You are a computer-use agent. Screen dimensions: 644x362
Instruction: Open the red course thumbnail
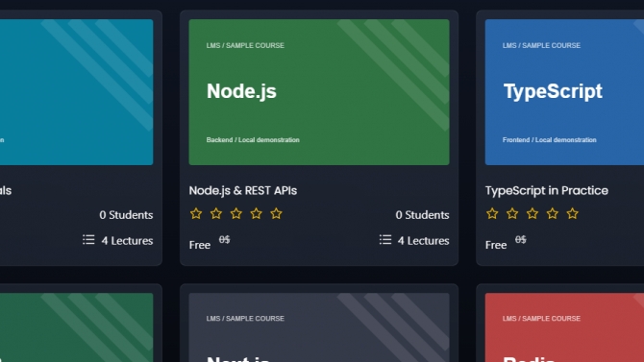[564, 327]
